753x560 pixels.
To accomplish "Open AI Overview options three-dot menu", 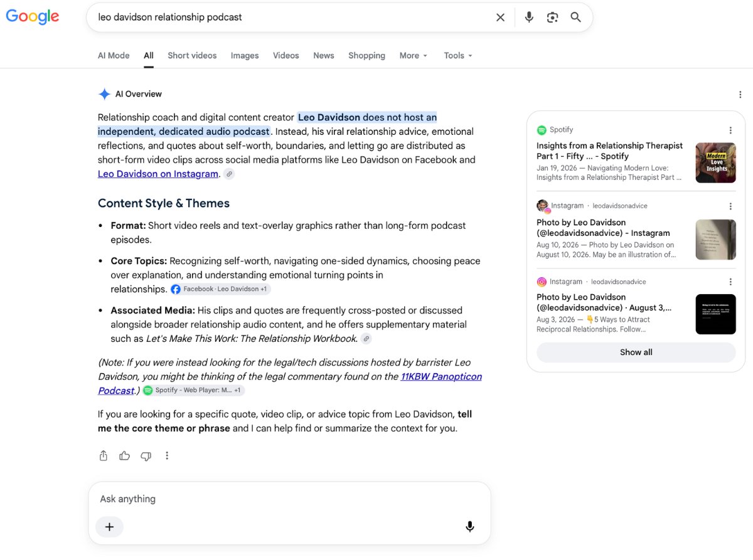I will pyautogui.click(x=740, y=95).
